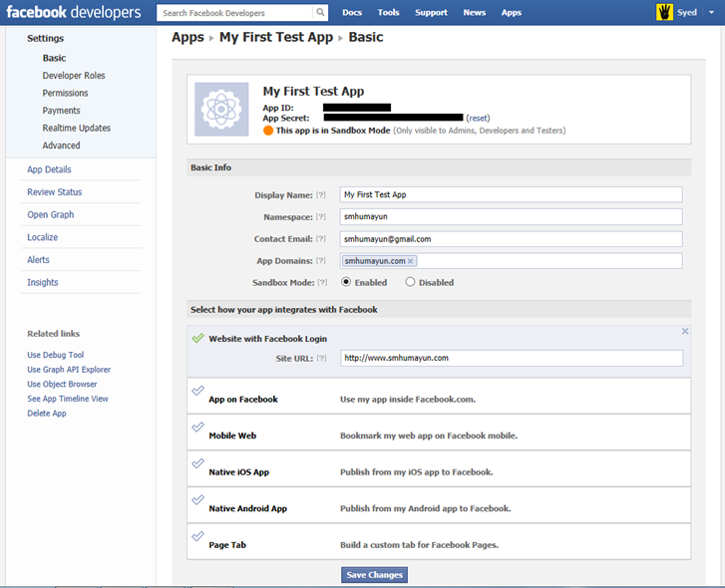The width and height of the screenshot is (725, 588).
Task: Focus the Search Facebook Developers field
Action: (x=235, y=13)
